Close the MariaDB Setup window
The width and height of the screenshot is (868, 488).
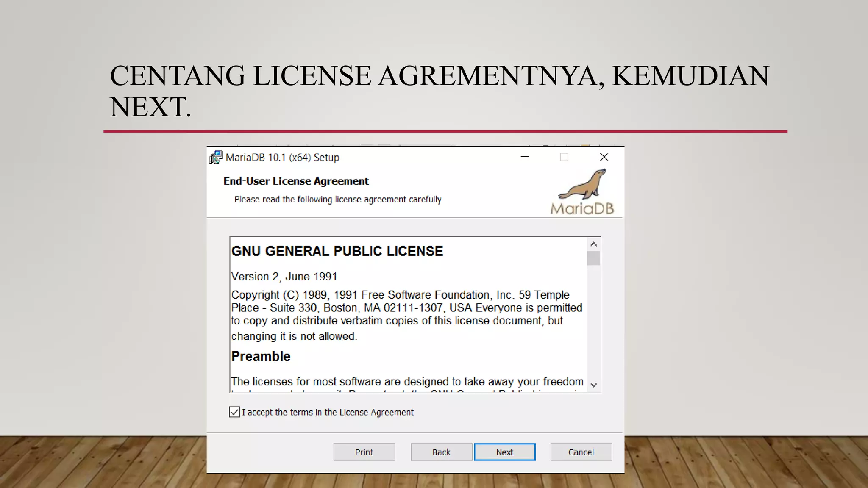click(x=604, y=157)
